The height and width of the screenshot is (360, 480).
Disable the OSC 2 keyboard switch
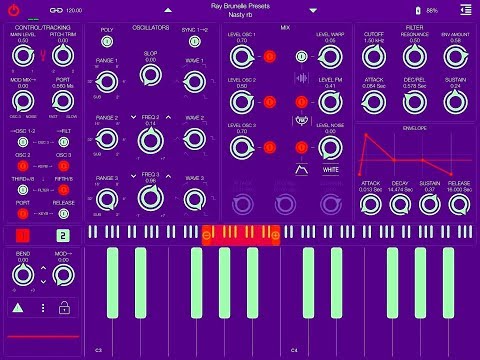coord(23,166)
